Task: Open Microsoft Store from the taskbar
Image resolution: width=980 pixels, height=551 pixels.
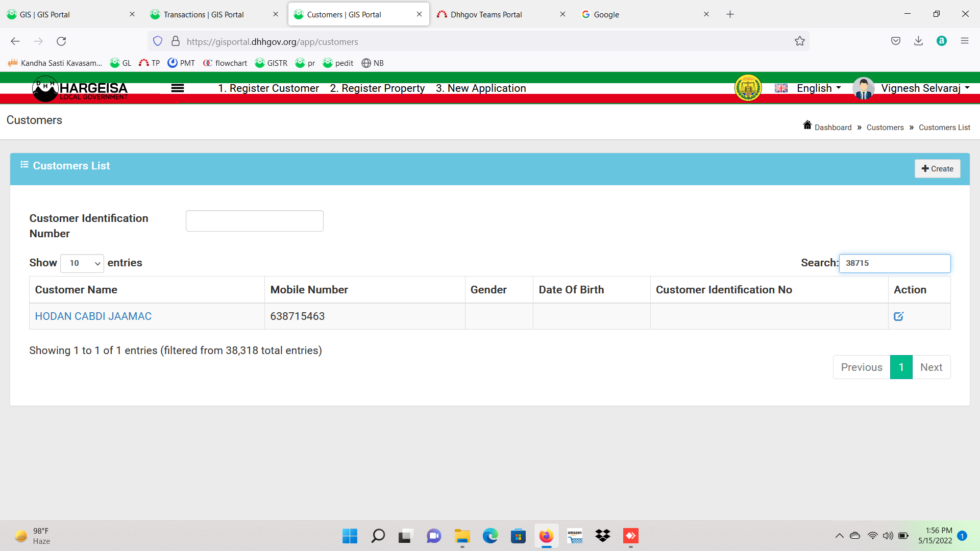Action: [518, 536]
